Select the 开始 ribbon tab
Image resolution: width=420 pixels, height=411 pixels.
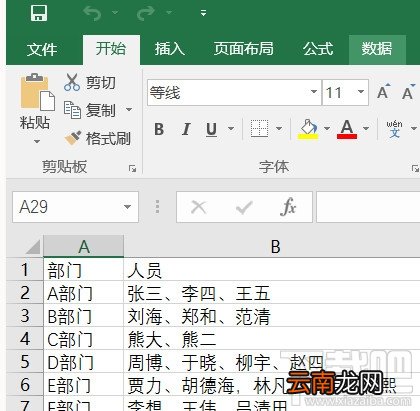pyautogui.click(x=111, y=49)
